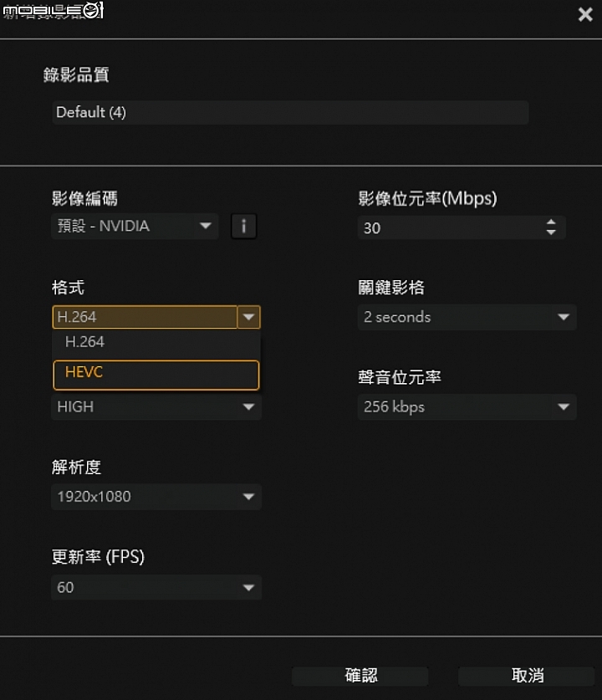Collapse the 格式 format dropdown arrow
Image resolution: width=602 pixels, height=700 pixels.
[248, 317]
